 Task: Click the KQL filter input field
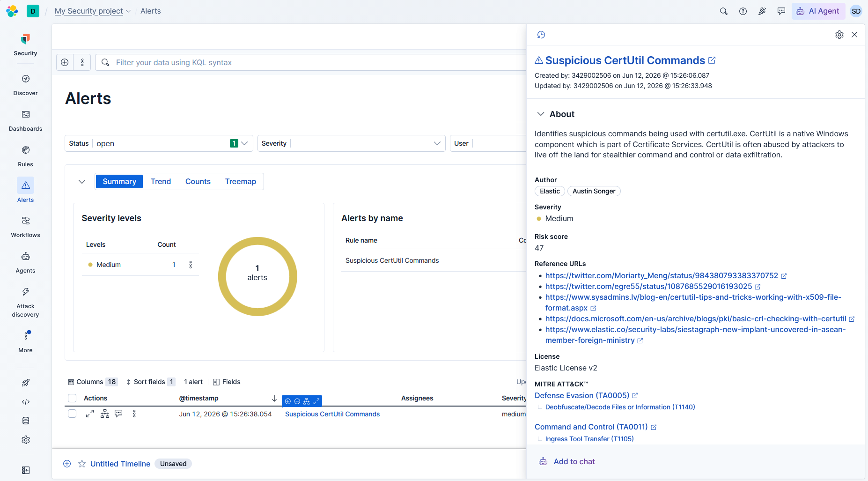pos(318,62)
